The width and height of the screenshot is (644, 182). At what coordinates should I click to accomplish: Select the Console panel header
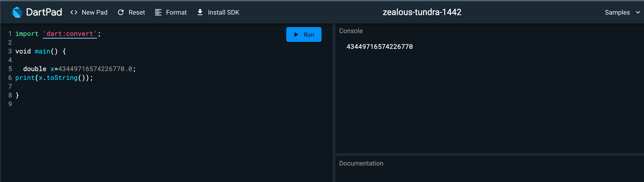point(351,31)
